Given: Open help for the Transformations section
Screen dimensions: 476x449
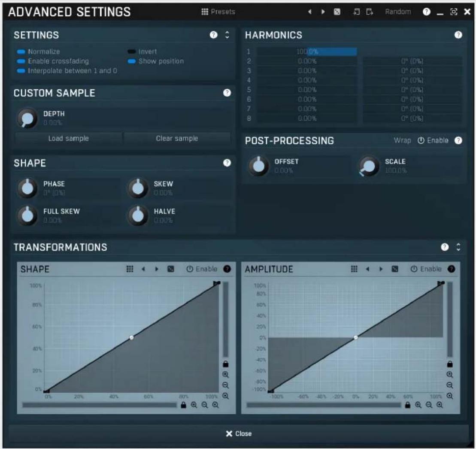Looking at the screenshot, I should [x=445, y=247].
